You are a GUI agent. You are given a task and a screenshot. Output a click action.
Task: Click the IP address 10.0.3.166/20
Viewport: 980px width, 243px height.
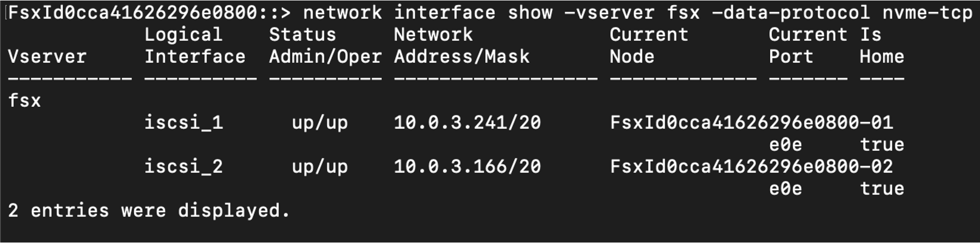click(467, 166)
